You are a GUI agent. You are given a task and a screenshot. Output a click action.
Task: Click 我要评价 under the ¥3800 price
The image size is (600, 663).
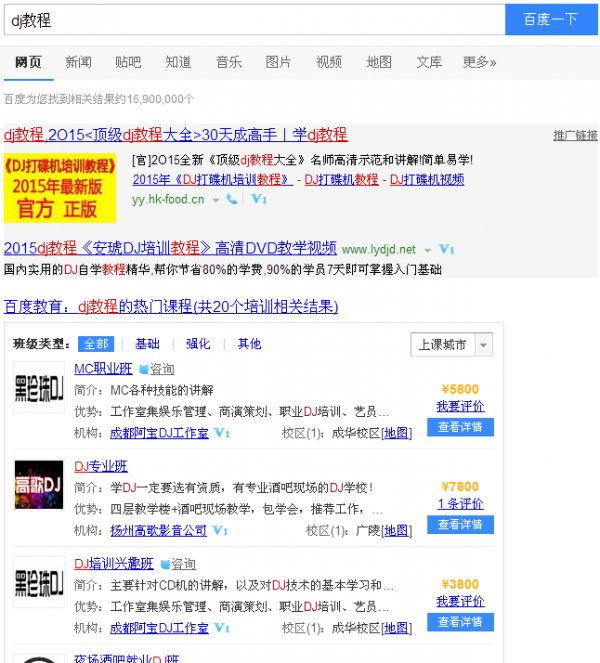pos(460,601)
